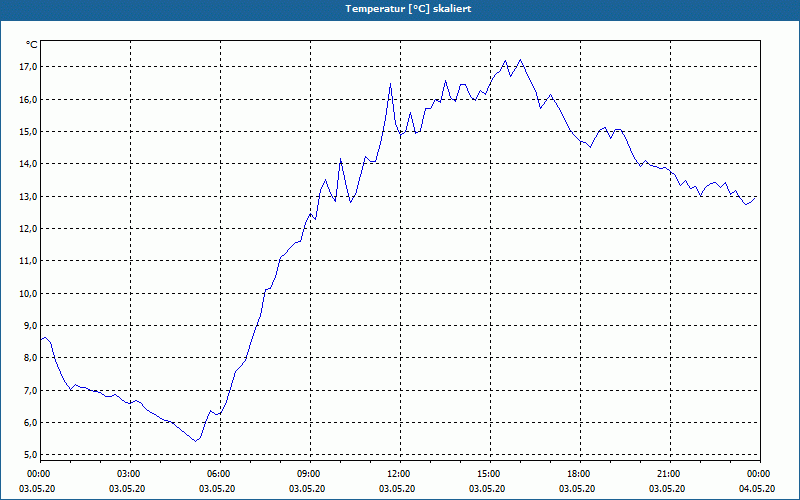Select the 7,0 y-axis label
Screen dimensions: 800x500
point(31,390)
